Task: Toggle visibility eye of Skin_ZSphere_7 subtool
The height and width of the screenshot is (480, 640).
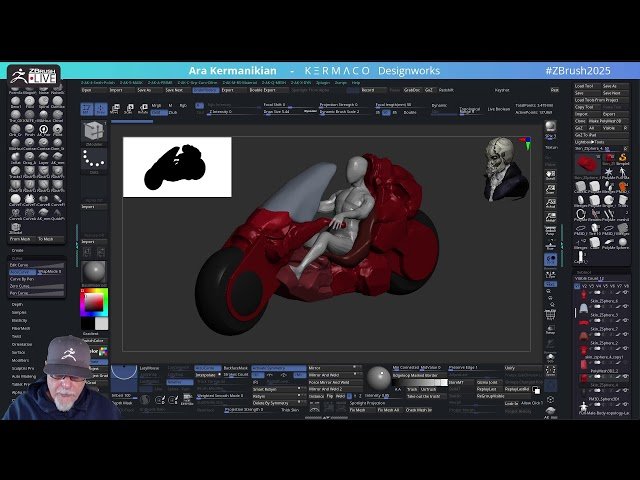Action: (x=626, y=320)
